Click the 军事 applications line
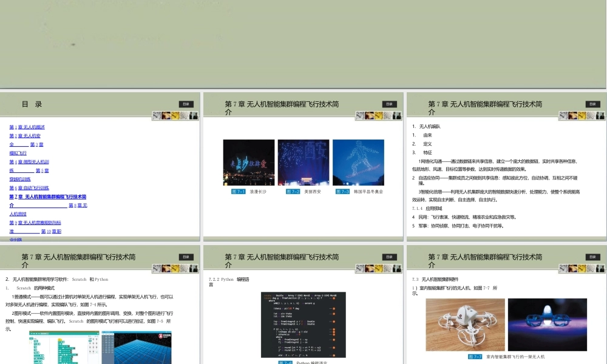This screenshot has width=607, height=364. (458, 226)
